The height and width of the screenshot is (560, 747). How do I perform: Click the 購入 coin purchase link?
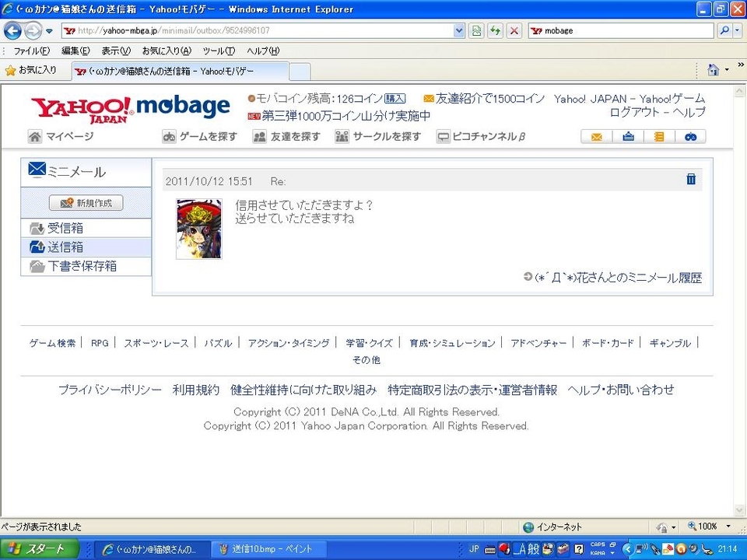(395, 99)
